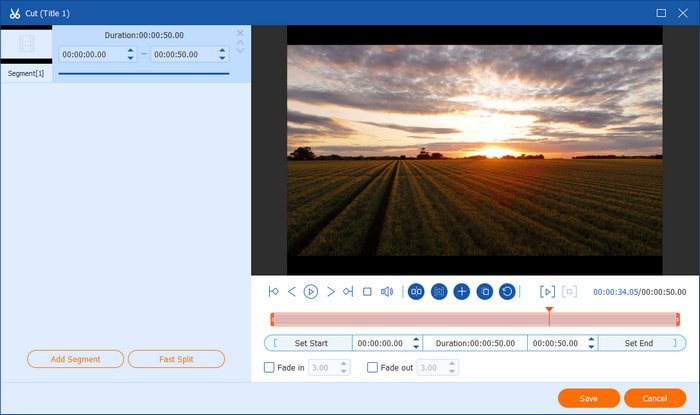
Task: Decrease the Fade in duration value
Action: pyautogui.click(x=344, y=371)
